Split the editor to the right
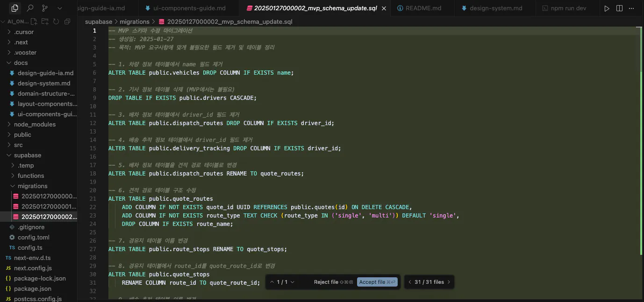644x302 pixels. click(619, 8)
